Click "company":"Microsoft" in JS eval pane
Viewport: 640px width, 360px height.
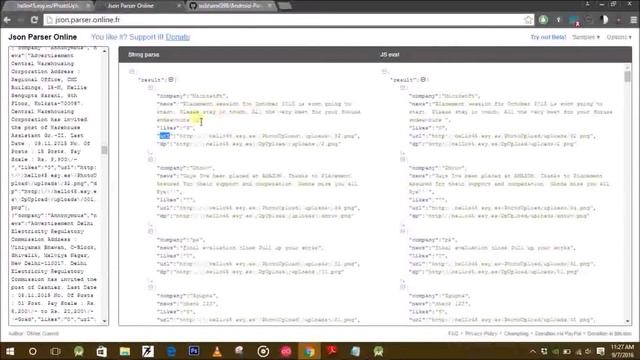click(444, 96)
